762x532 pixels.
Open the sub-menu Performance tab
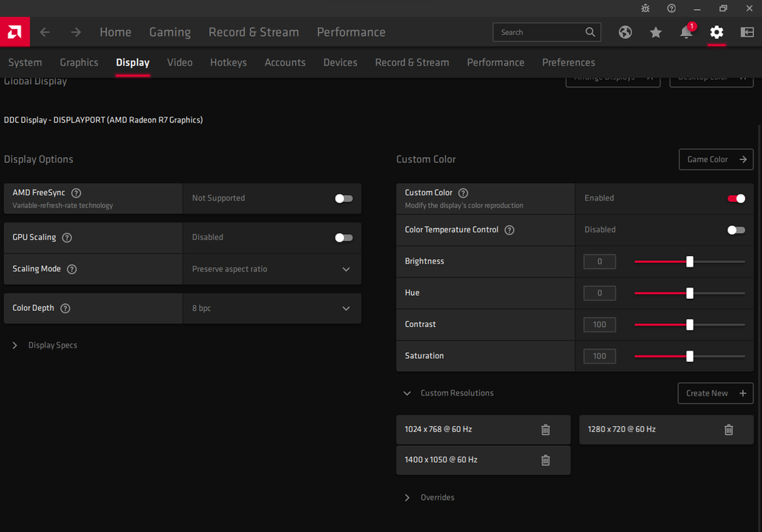[x=496, y=62]
